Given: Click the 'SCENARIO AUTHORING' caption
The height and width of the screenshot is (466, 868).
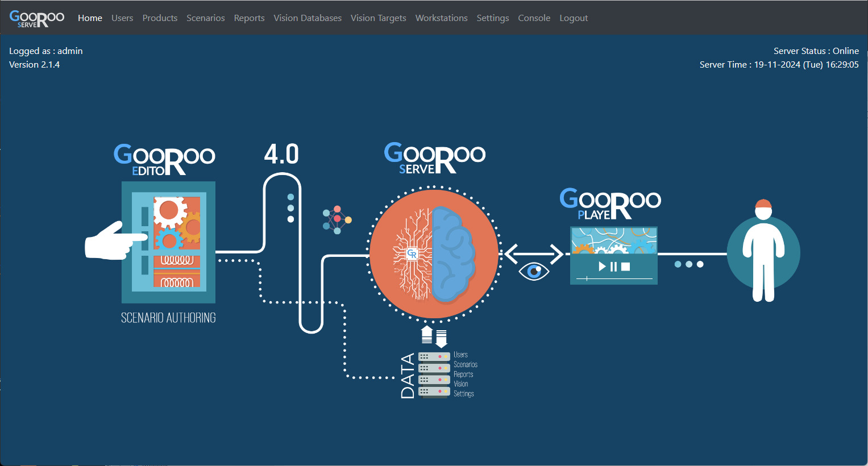Looking at the screenshot, I should coord(168,318).
